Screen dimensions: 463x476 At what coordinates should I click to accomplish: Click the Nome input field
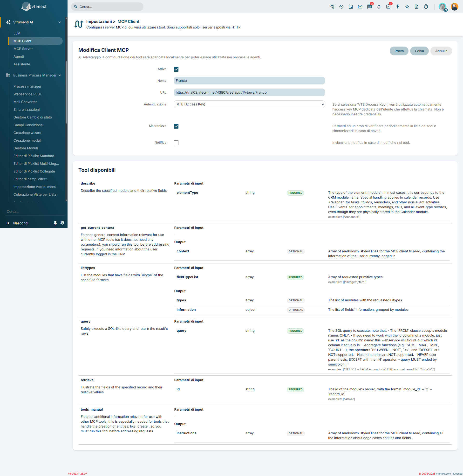click(249, 81)
